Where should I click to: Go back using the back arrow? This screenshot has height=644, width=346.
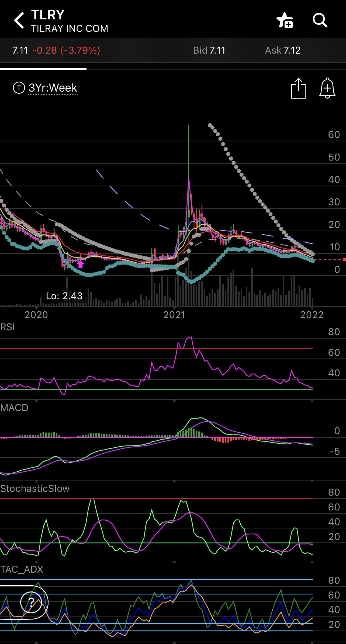pos(19,20)
